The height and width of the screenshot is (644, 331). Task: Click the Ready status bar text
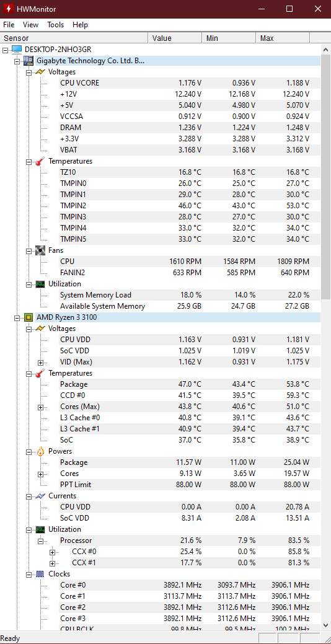(x=11, y=638)
